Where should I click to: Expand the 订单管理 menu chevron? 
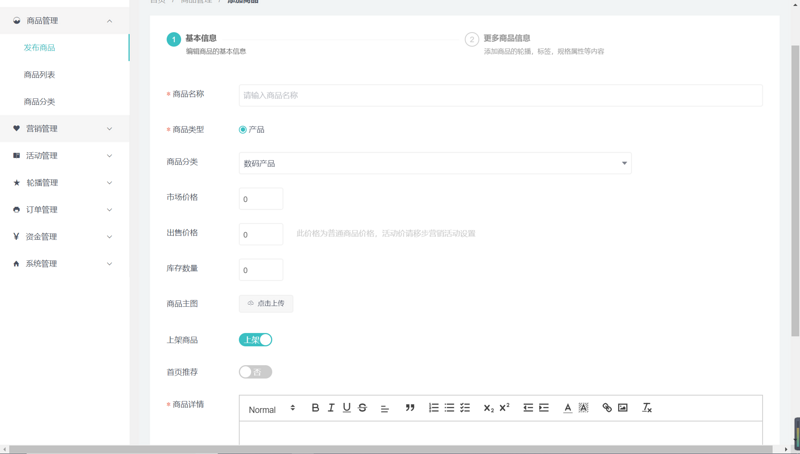[x=109, y=210]
